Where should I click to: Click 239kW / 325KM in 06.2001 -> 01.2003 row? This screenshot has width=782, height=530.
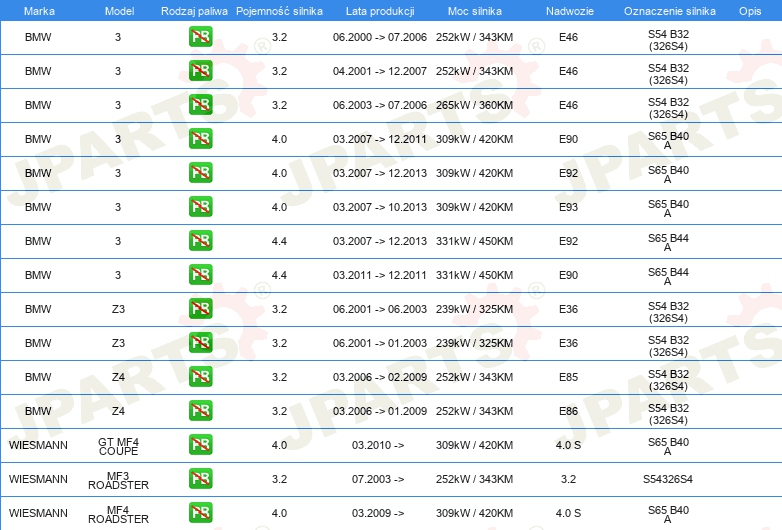click(x=474, y=343)
